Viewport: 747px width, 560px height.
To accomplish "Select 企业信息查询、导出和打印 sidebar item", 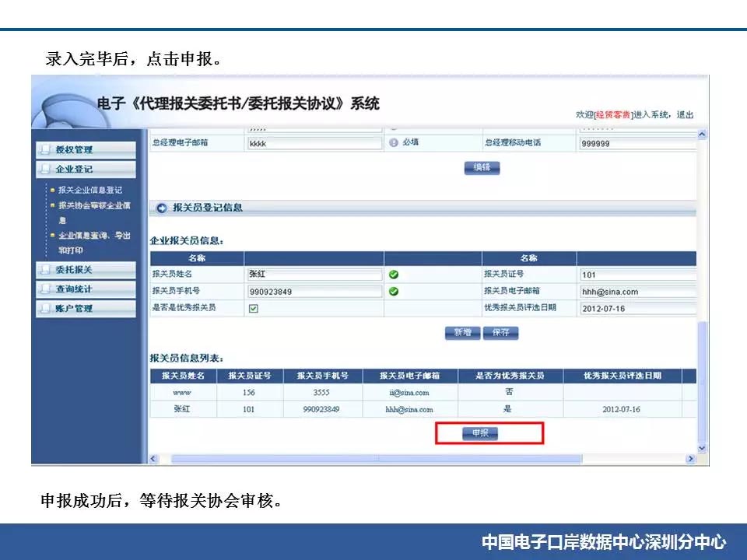I will tap(94, 243).
